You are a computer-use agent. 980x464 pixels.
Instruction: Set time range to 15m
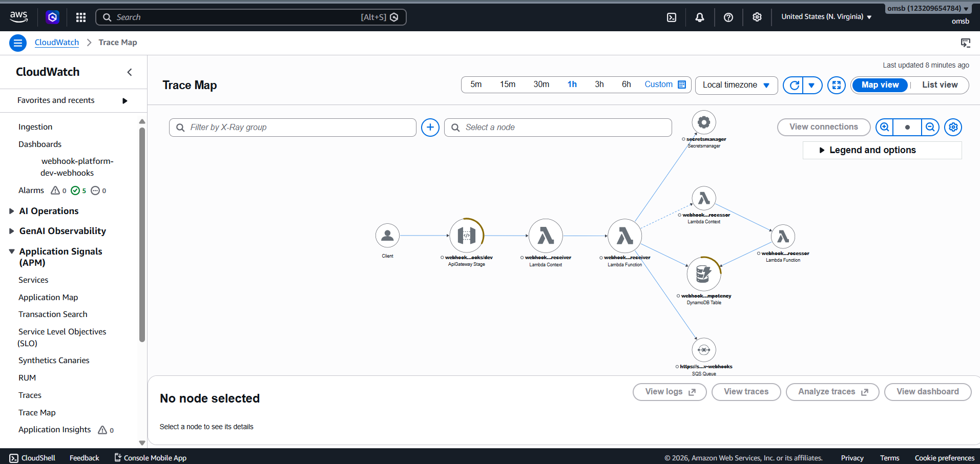click(508, 85)
